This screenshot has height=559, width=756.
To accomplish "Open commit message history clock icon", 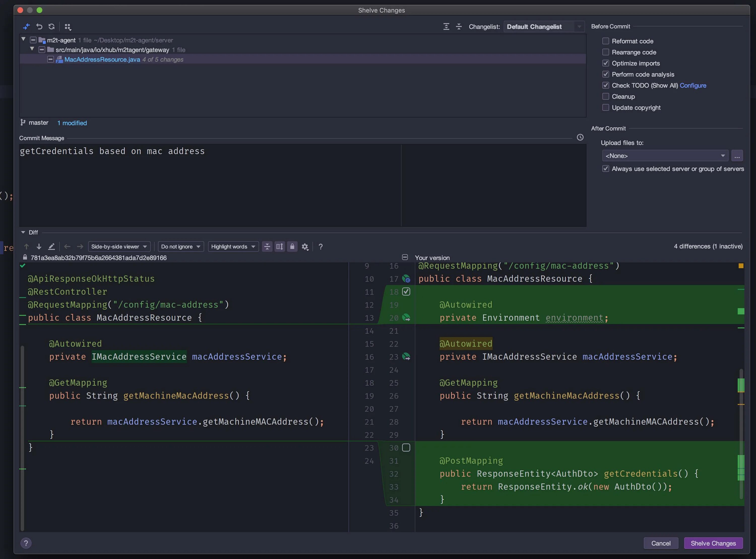I will pos(580,137).
